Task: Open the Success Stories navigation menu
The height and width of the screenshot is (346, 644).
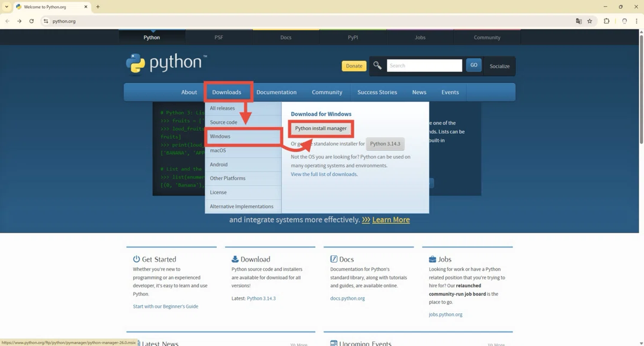Action: coord(377,92)
